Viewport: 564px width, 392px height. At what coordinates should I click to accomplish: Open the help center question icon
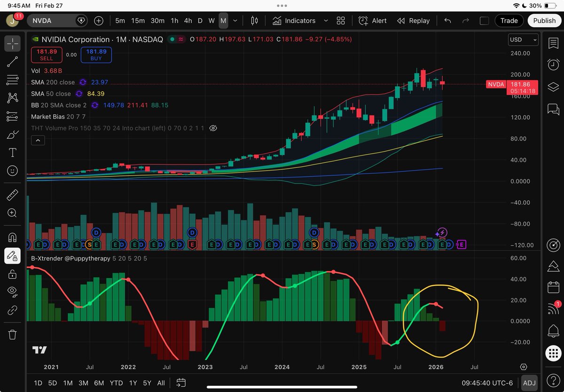[553, 380]
